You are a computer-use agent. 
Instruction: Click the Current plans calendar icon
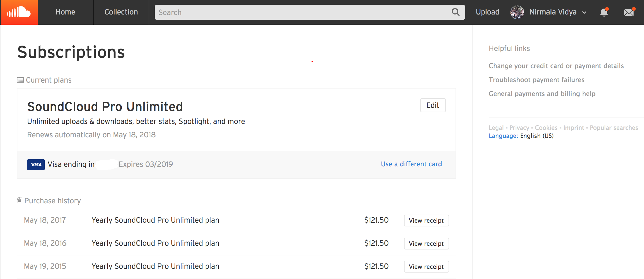point(20,80)
